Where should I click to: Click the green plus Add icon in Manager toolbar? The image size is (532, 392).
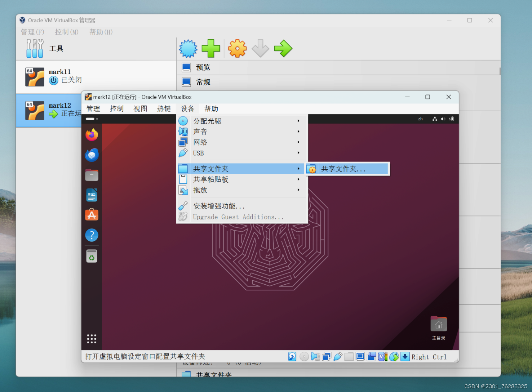pyautogui.click(x=211, y=48)
